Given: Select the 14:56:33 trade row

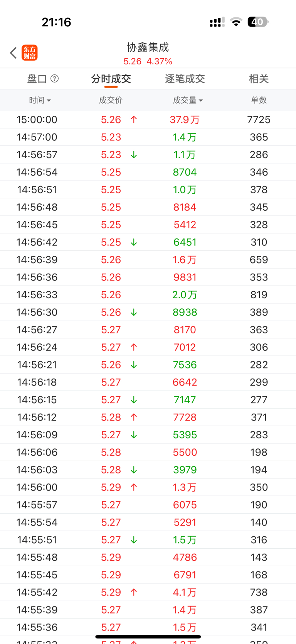Looking at the screenshot, I should 148,295.
